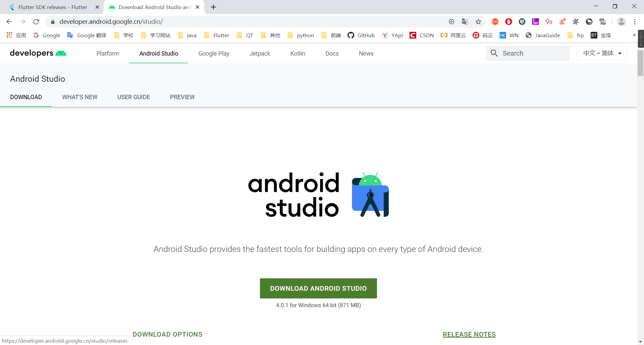Switch to PREVIEW sub-tab
Screen dimensions: 644x345
click(x=182, y=97)
